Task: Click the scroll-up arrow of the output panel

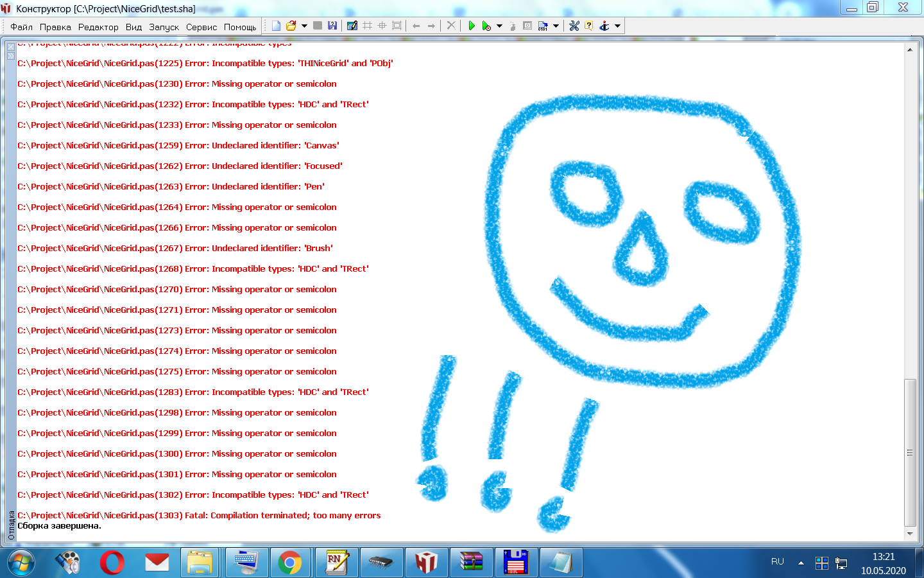Action: coord(909,49)
